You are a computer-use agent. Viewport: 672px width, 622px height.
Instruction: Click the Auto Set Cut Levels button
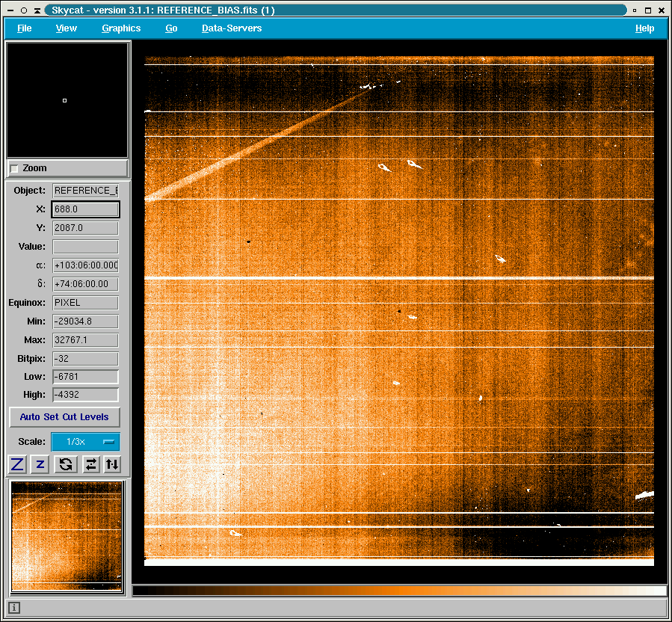pyautogui.click(x=64, y=417)
